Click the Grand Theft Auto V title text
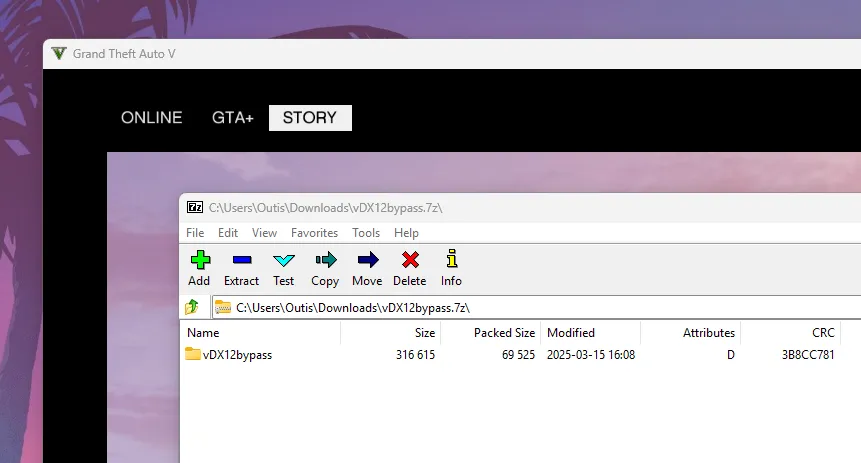This screenshot has height=463, width=861. click(x=124, y=54)
